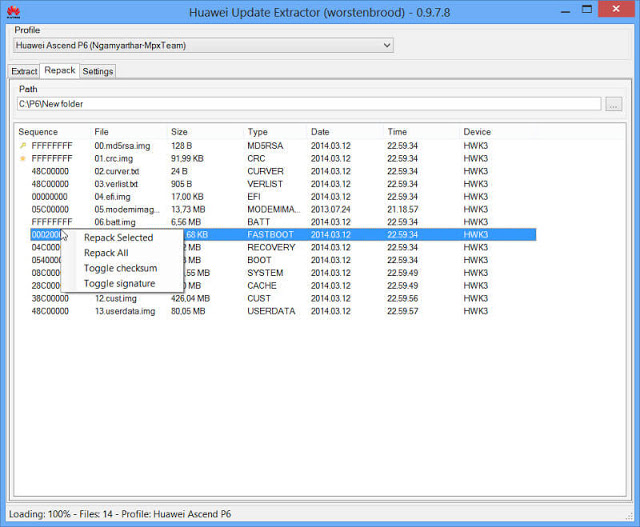
Task: Click the 426,04 MB size cell
Action: pos(190,298)
